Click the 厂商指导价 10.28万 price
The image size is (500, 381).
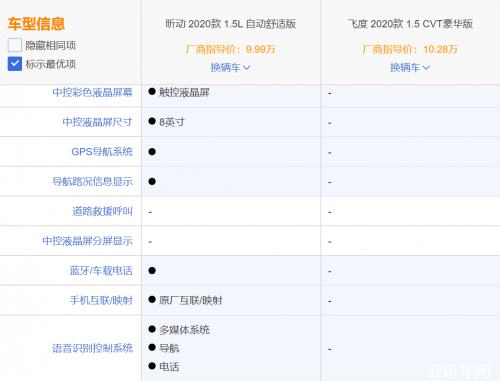tap(410, 49)
